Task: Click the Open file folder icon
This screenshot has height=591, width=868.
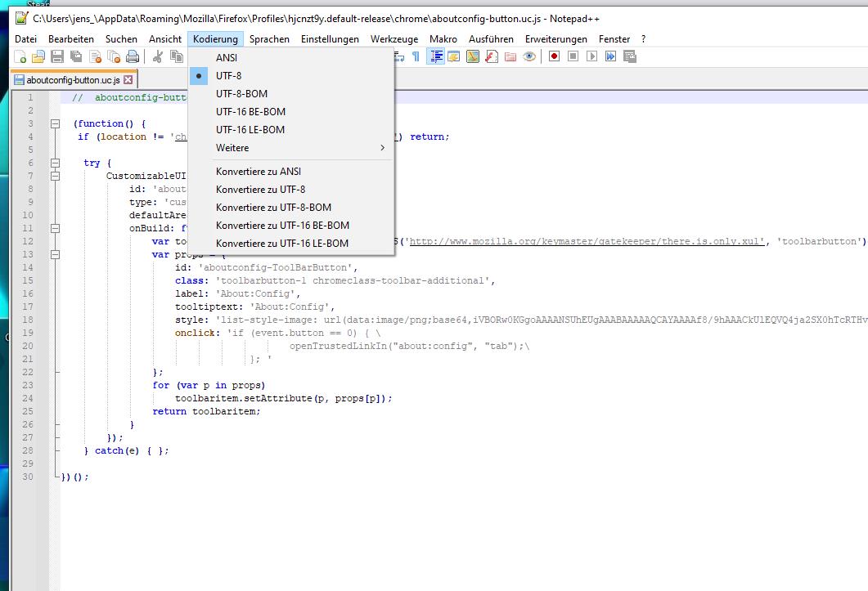Action: (38, 56)
